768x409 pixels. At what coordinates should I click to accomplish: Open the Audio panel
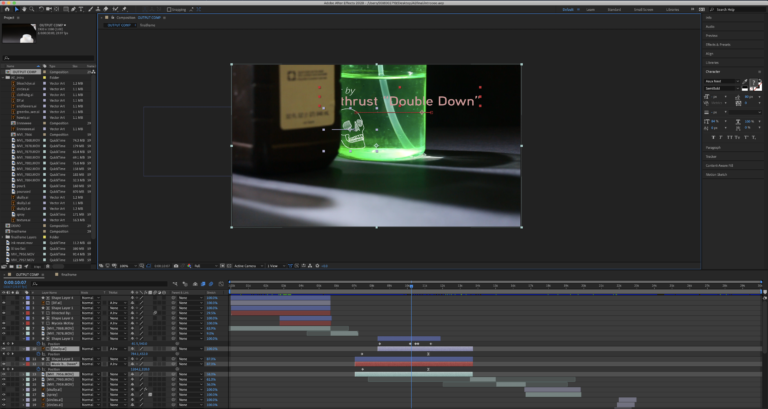click(710, 26)
